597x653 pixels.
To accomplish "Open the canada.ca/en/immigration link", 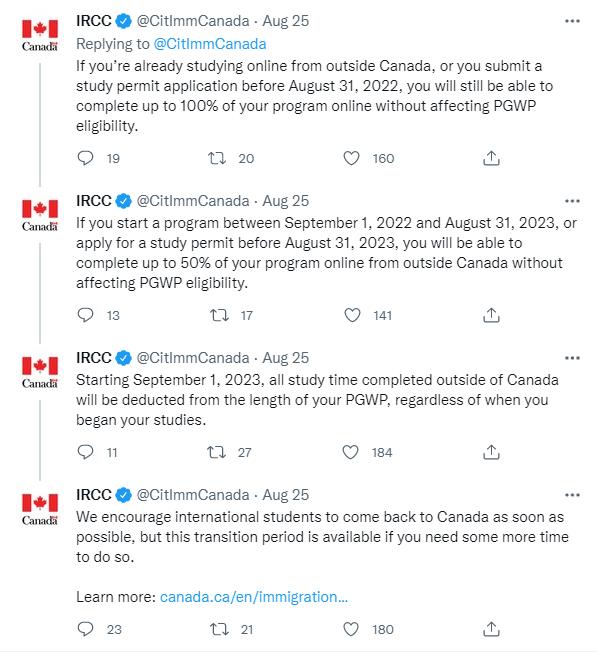I will [x=254, y=597].
